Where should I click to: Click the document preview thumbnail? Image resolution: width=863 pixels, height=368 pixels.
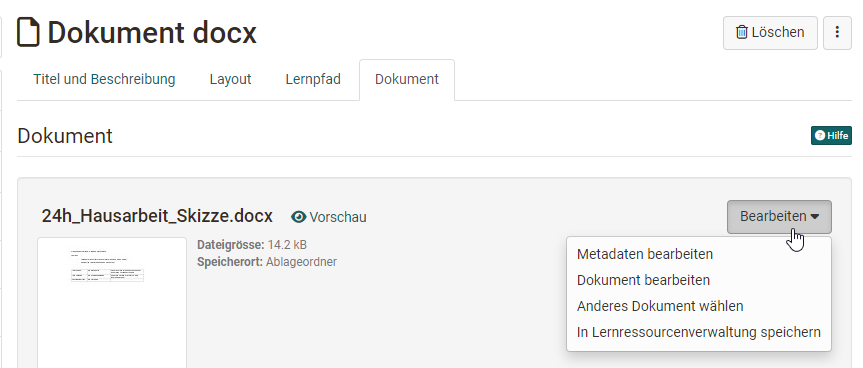112,303
